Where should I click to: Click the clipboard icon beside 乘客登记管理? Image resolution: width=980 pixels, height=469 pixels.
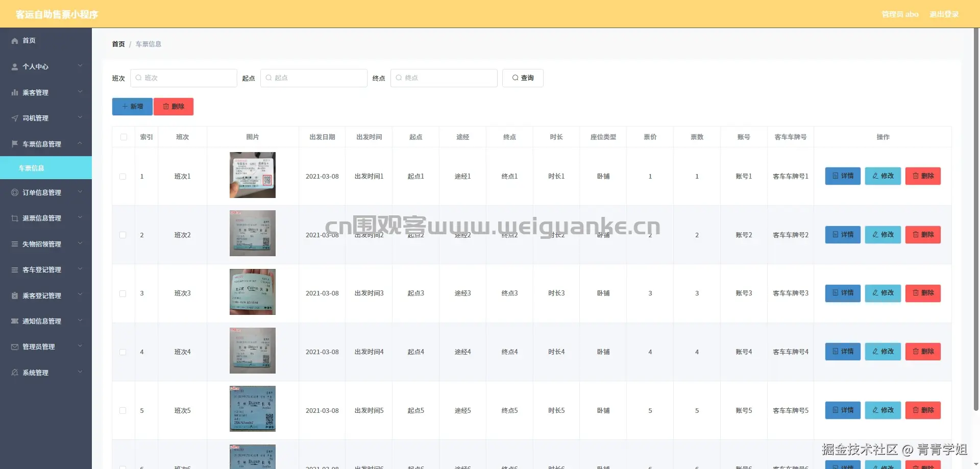(15, 295)
